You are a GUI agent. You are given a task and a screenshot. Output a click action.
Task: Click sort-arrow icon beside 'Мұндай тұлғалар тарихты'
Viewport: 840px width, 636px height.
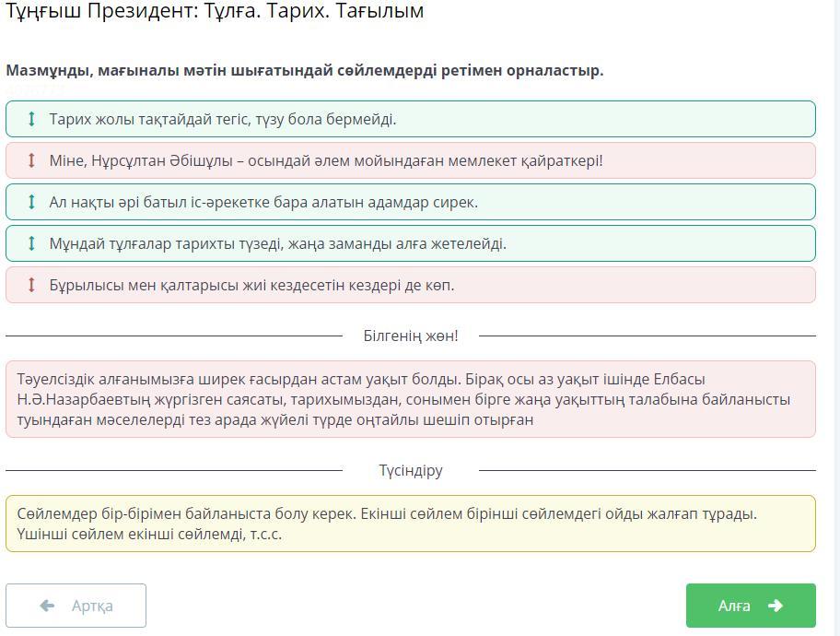(x=31, y=243)
